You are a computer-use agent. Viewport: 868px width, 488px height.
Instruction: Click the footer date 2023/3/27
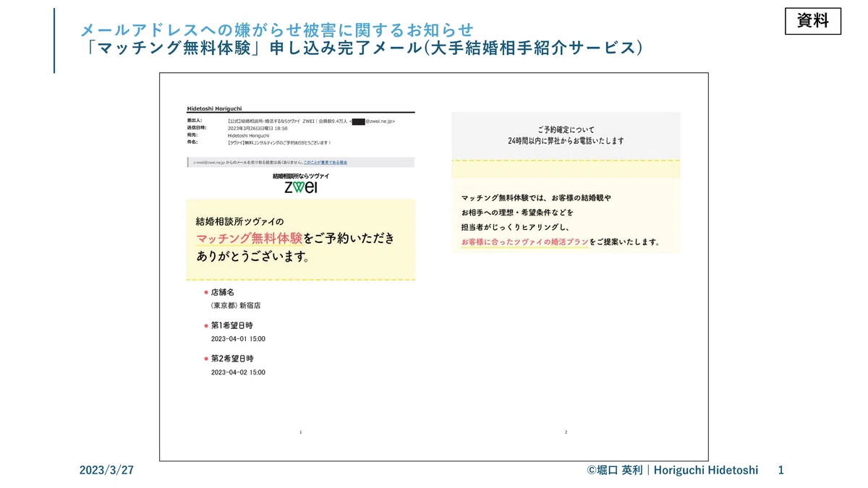coord(107,470)
